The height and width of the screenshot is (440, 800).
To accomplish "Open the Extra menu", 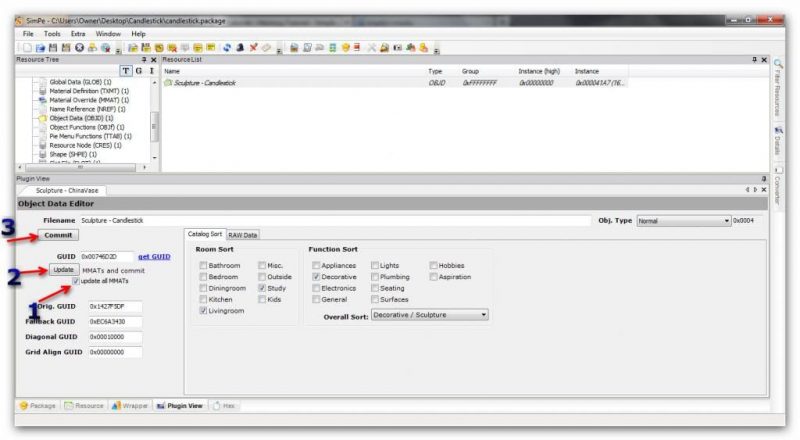I will click(x=78, y=33).
